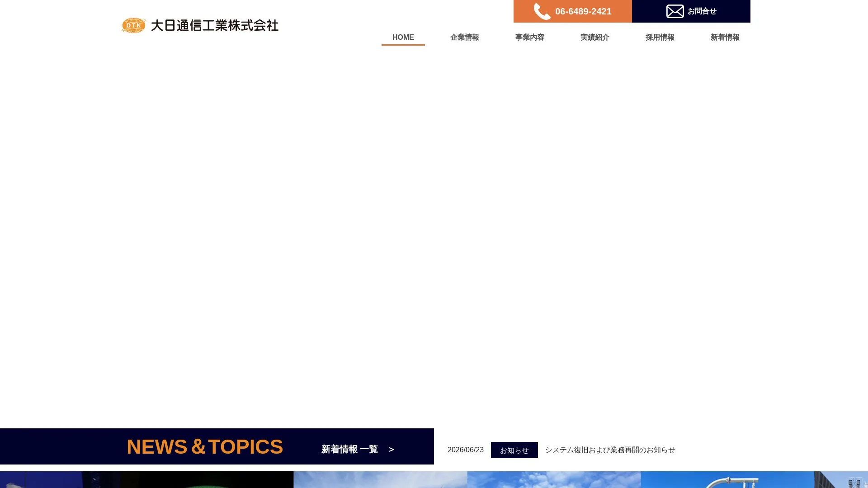
Task: Click the NEWS & TOPICS heading
Action: point(205,447)
